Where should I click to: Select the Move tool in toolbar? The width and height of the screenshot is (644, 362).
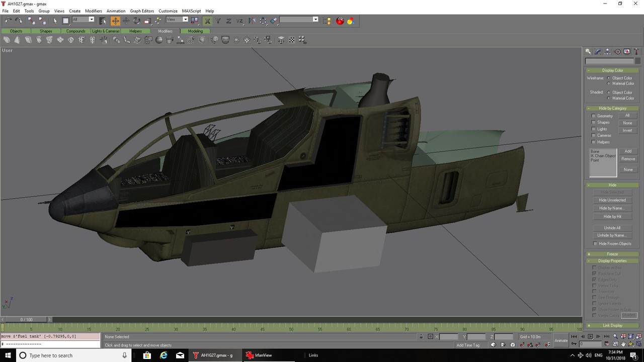point(115,21)
